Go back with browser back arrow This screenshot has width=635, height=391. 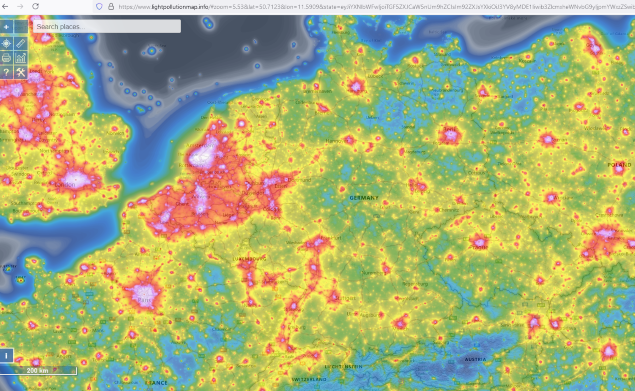point(5,6)
